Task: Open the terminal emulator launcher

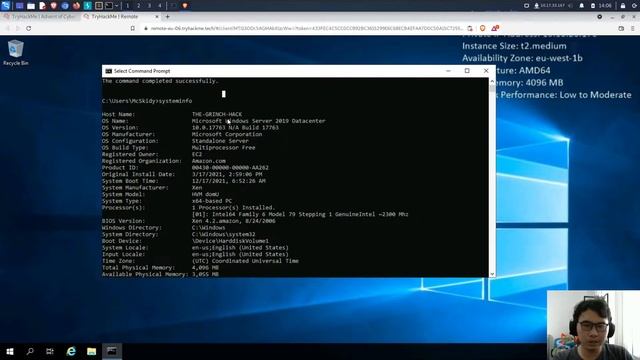Action: tap(109, 6)
